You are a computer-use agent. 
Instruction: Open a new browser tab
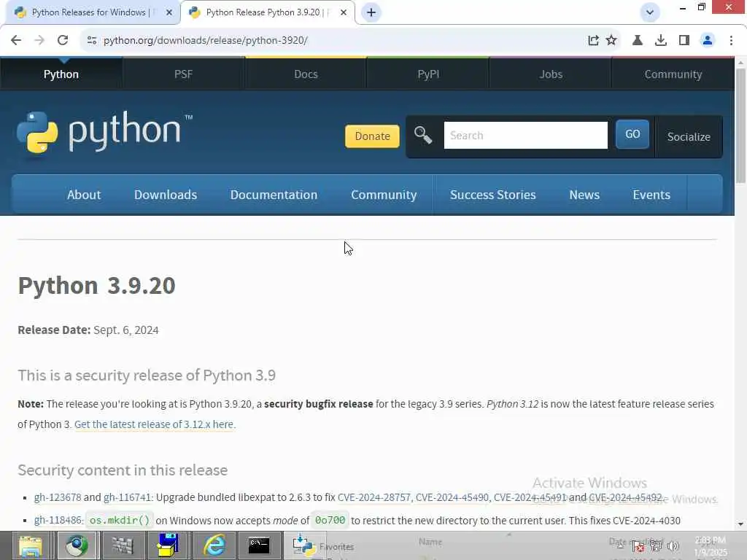pos(371,12)
